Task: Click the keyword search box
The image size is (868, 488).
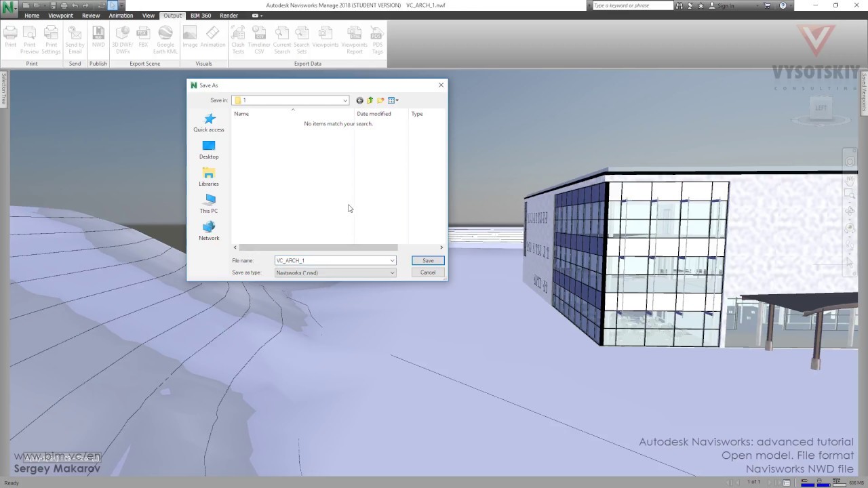Action: tap(633, 5)
